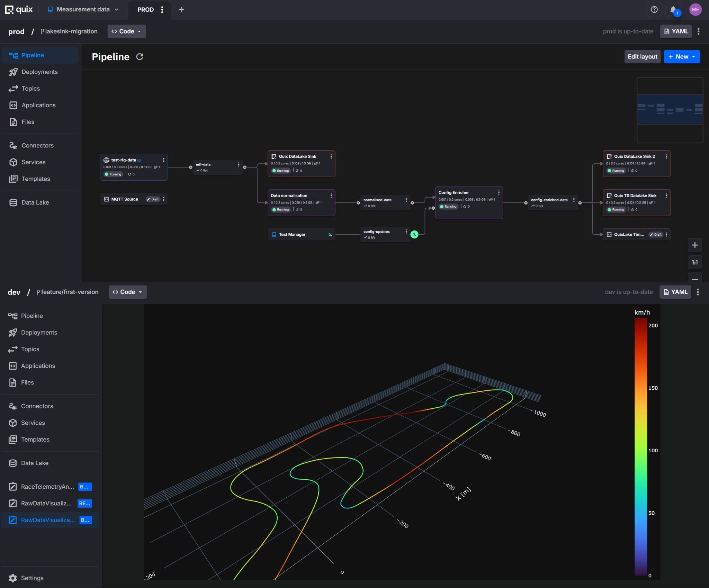Open notifications bell icon
The height and width of the screenshot is (588, 709).
click(x=673, y=10)
